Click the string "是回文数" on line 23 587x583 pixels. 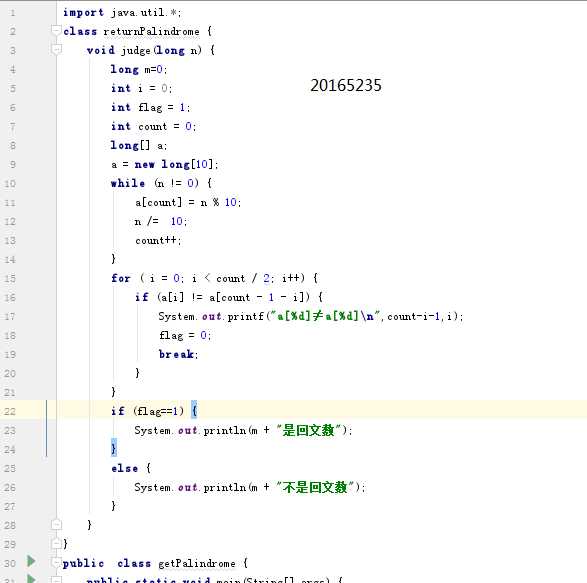(x=309, y=430)
